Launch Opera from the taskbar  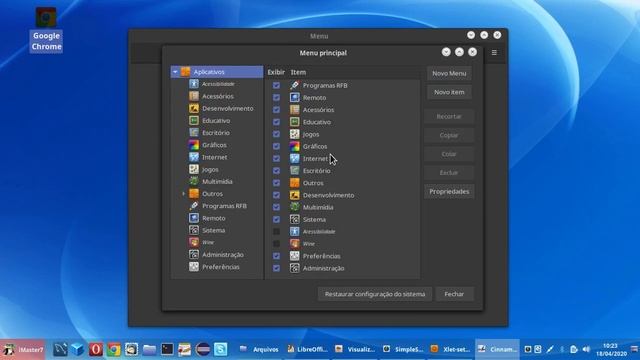[96, 349]
